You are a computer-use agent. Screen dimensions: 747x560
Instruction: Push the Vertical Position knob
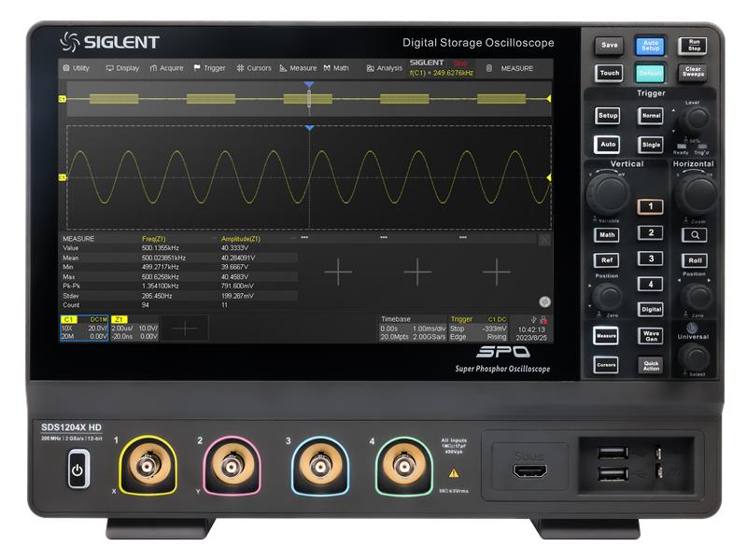click(608, 297)
